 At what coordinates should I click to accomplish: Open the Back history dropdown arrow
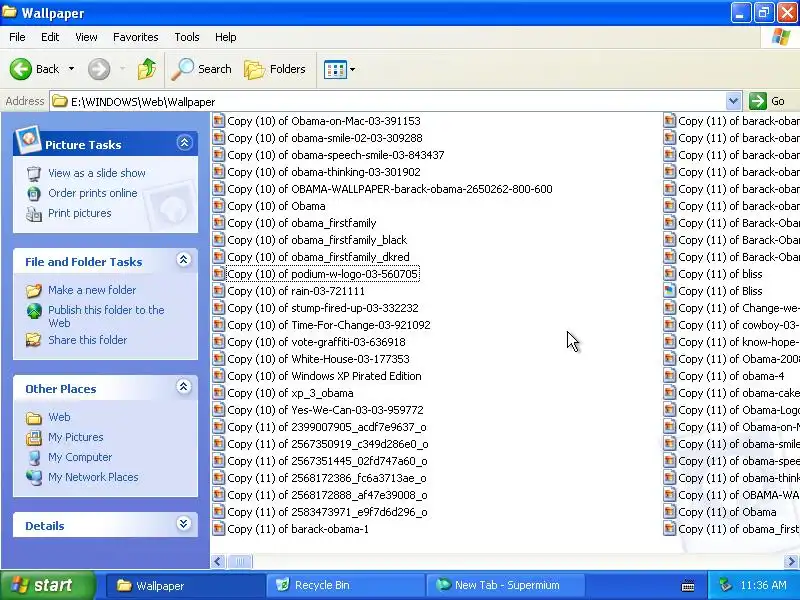point(71,69)
